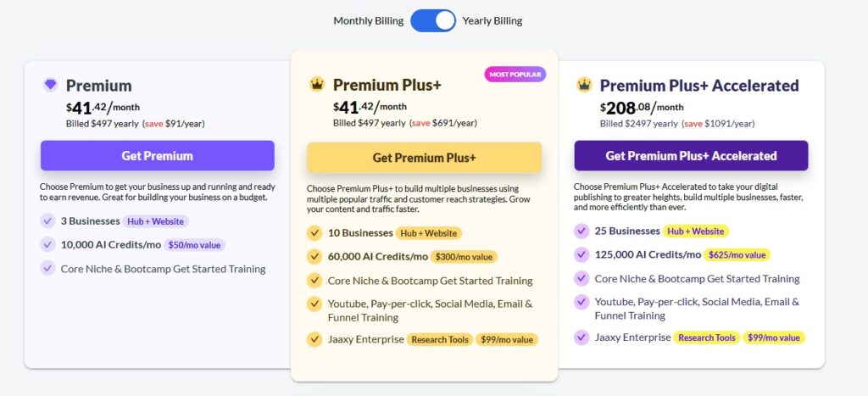Viewport: 868px width, 396px height.
Task: Toggle the Monthly/Yearly billing switch
Action: pos(433,20)
